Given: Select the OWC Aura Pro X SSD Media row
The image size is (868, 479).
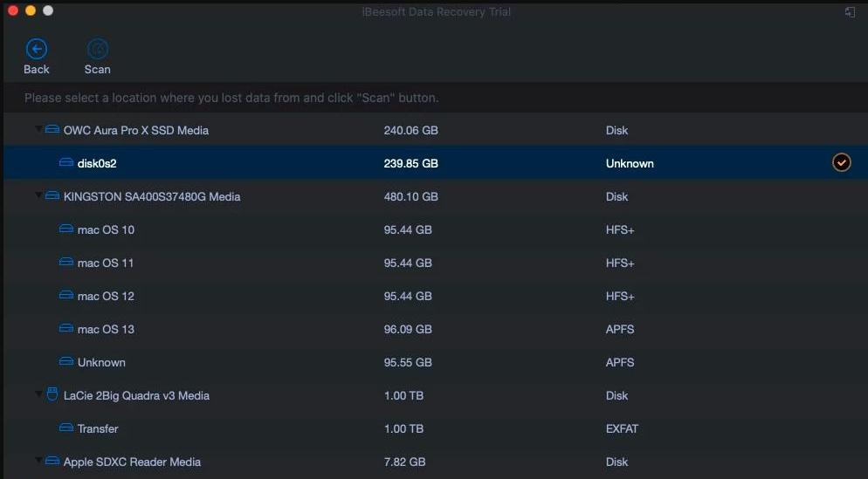Looking at the screenshot, I should coord(436,130).
